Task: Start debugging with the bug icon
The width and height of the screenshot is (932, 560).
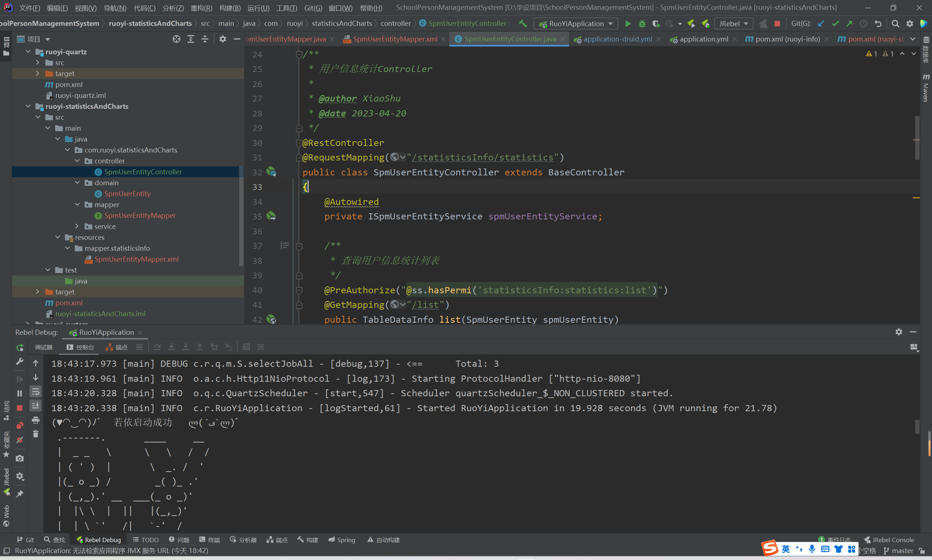Action: click(642, 24)
